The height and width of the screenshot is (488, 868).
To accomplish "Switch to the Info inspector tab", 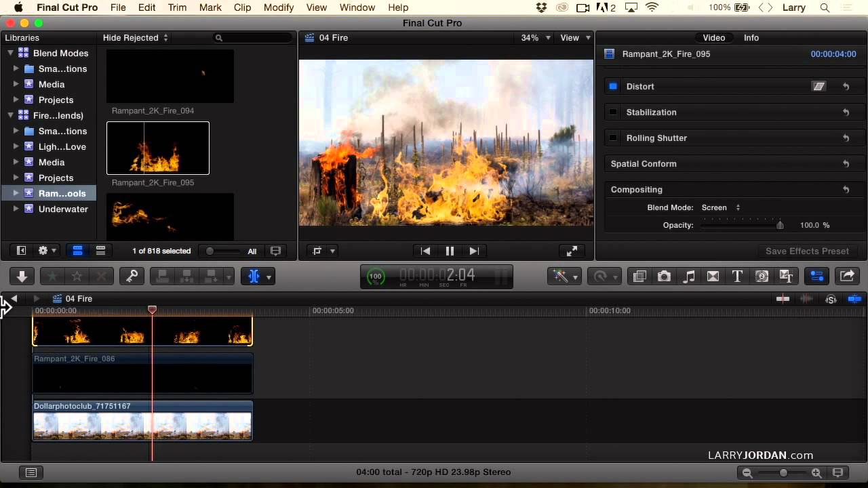I will point(751,38).
